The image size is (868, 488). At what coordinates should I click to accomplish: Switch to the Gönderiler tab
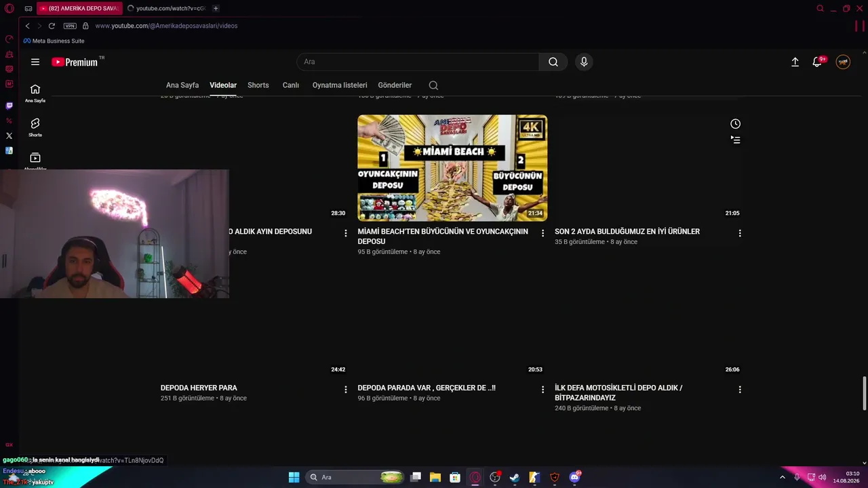click(x=395, y=85)
